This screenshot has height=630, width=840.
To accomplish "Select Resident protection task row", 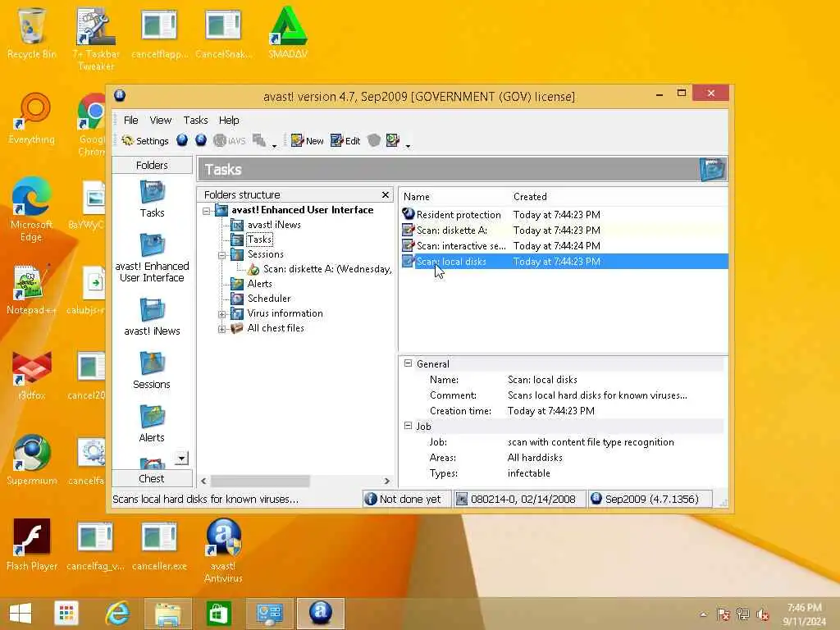I will point(564,214).
